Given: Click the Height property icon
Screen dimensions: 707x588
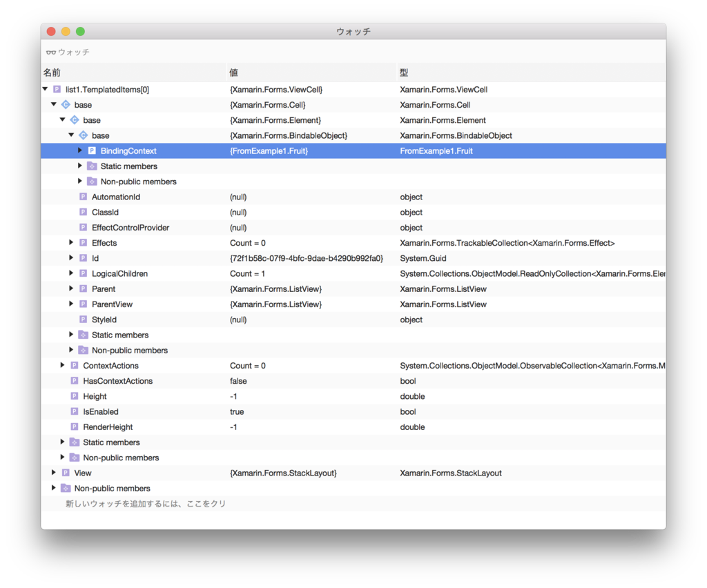Looking at the screenshot, I should pyautogui.click(x=75, y=396).
